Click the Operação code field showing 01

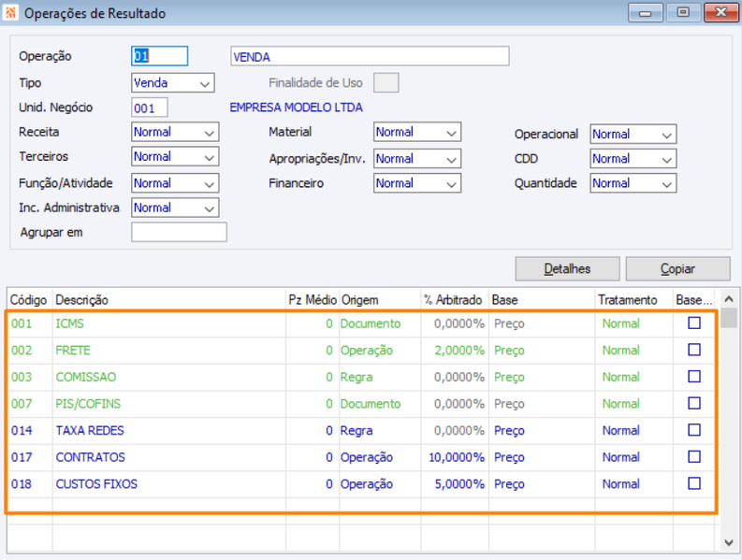(159, 56)
